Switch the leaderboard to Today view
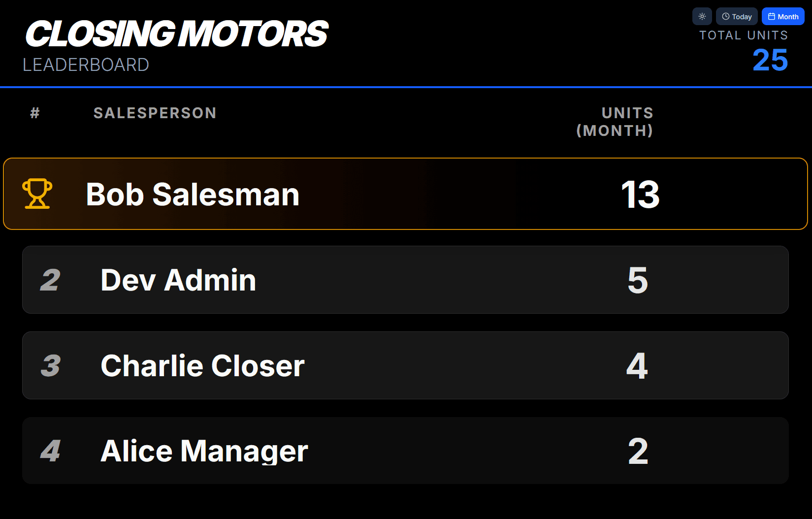The width and height of the screenshot is (812, 519). click(737, 16)
